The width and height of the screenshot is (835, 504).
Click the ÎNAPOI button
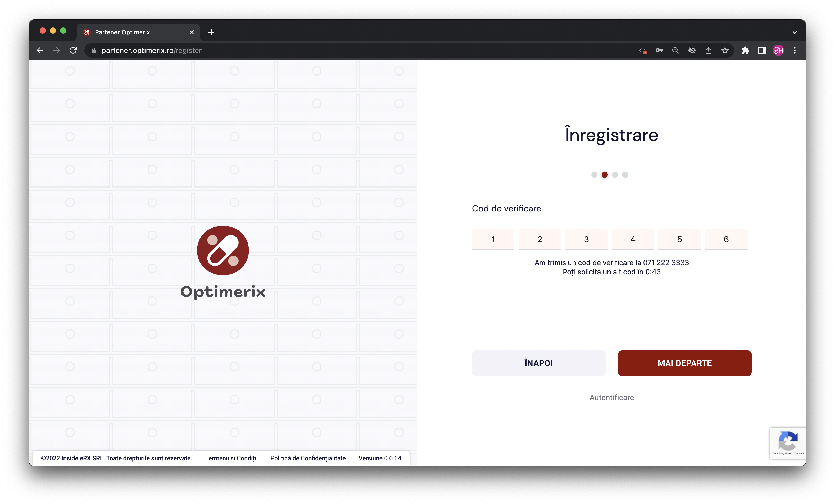pyautogui.click(x=539, y=363)
